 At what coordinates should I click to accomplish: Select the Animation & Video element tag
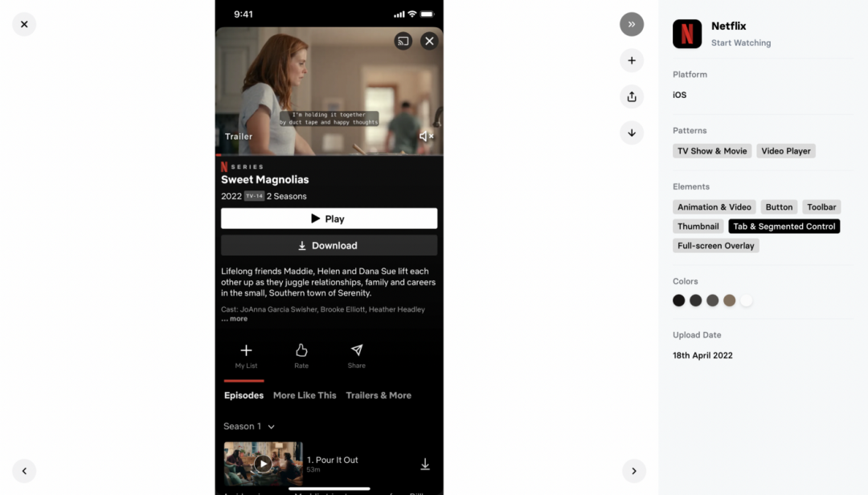[714, 207]
